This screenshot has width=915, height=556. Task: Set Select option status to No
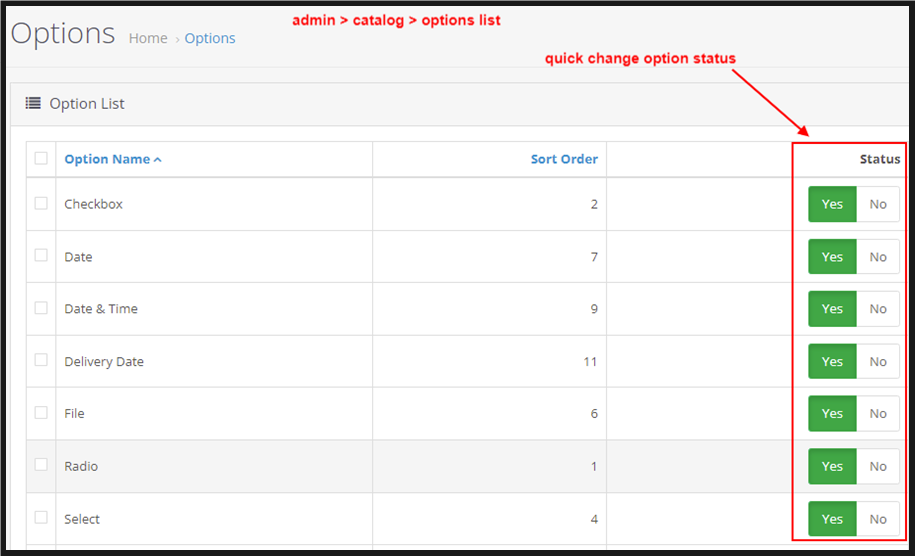pyautogui.click(x=878, y=519)
